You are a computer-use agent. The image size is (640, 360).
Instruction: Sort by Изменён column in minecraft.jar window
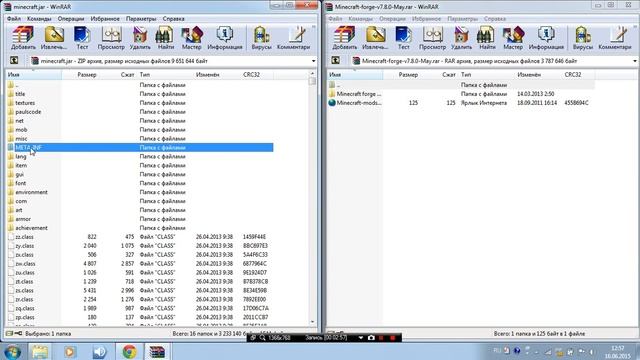coord(217,75)
